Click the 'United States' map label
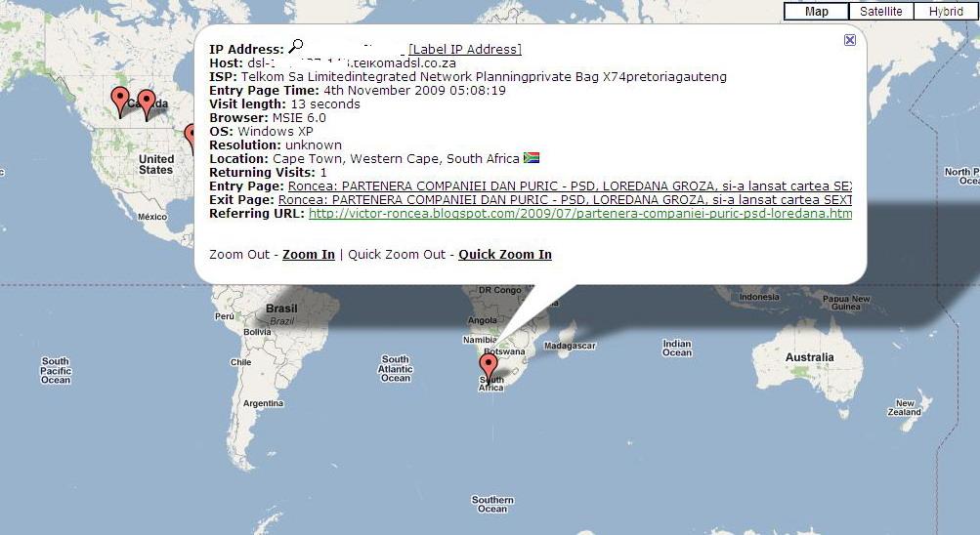 pyautogui.click(x=156, y=164)
